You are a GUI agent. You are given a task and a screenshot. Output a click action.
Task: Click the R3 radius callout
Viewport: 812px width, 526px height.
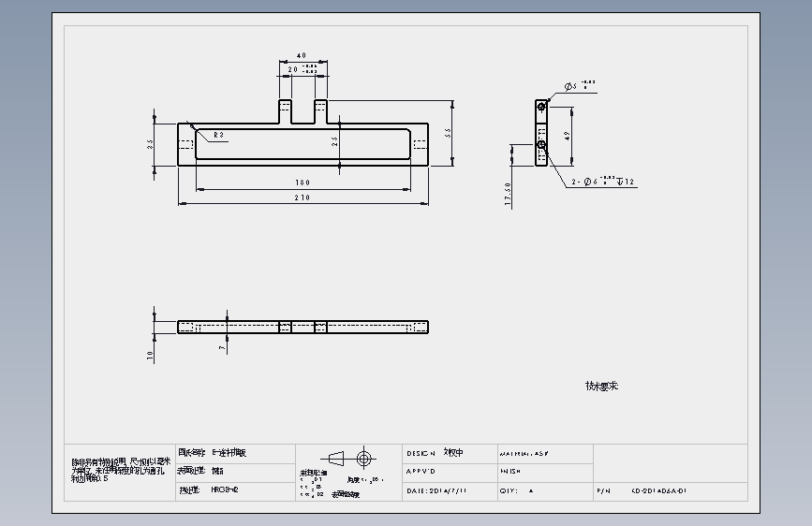point(218,135)
